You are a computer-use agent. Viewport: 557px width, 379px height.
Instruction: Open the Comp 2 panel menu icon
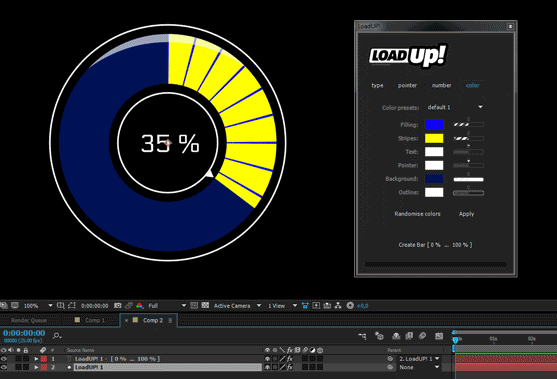[170, 320]
